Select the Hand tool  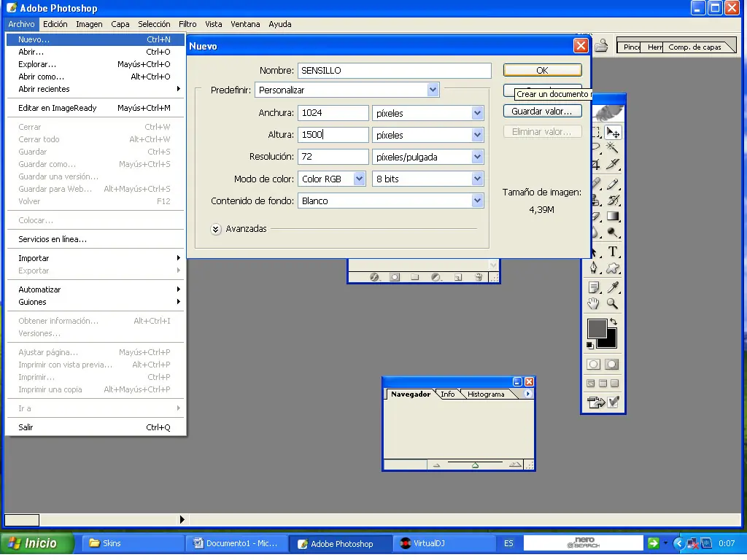pos(594,303)
